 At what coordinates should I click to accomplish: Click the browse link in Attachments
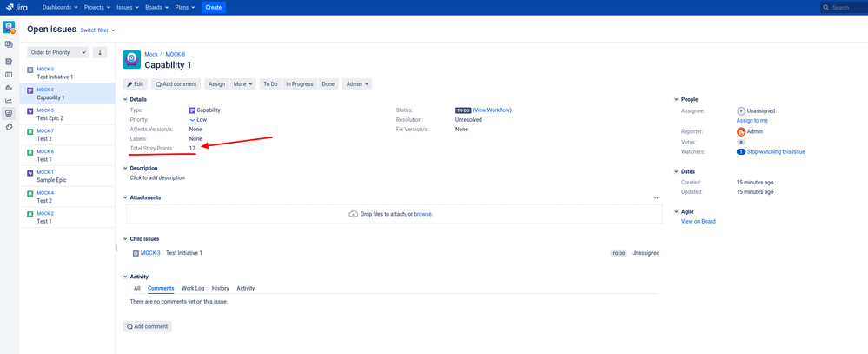point(423,214)
